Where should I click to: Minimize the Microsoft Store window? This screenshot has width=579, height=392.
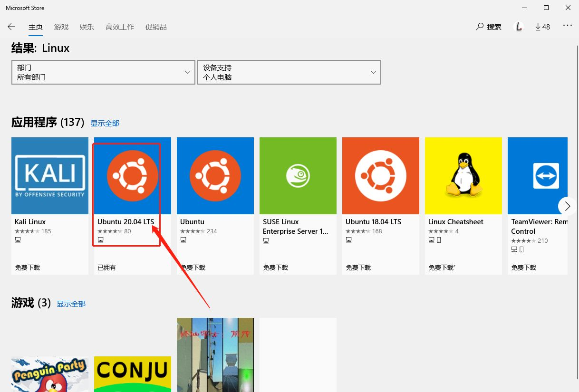pyautogui.click(x=524, y=8)
